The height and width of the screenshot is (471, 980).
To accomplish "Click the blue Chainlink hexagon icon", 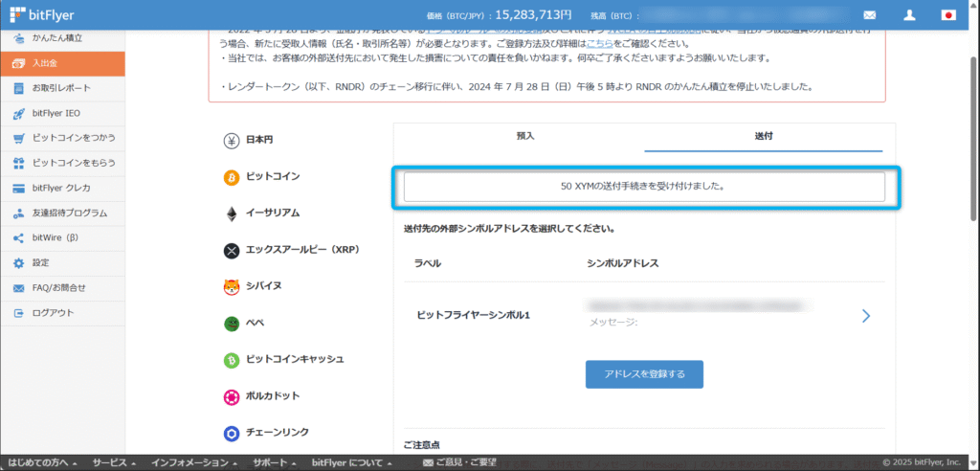I will tap(232, 433).
